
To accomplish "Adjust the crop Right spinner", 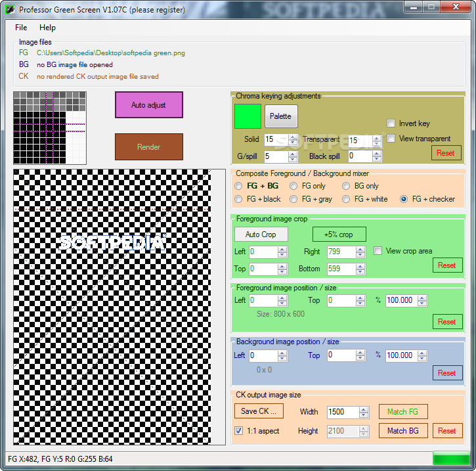I will tap(360, 252).
